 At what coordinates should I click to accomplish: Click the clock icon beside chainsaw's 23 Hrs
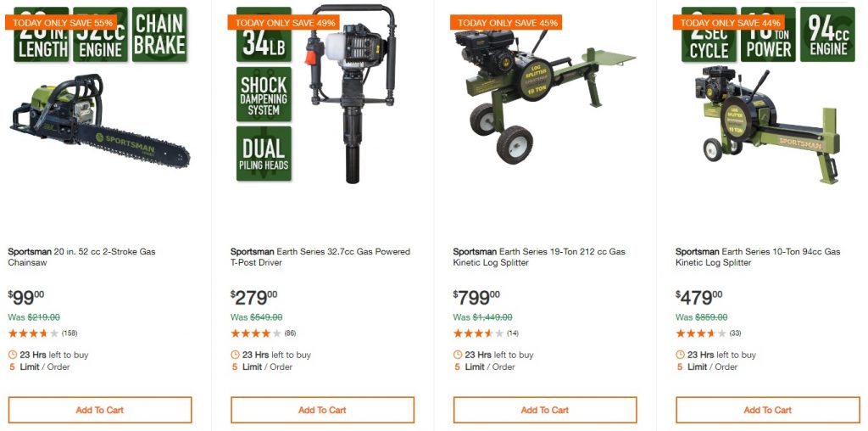13,355
